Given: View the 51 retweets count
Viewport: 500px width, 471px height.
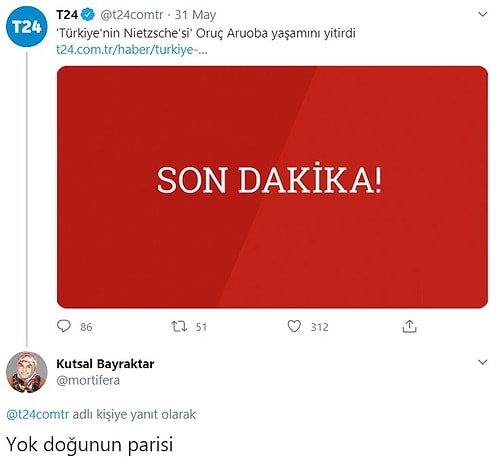Looking at the screenshot, I should [201, 327].
